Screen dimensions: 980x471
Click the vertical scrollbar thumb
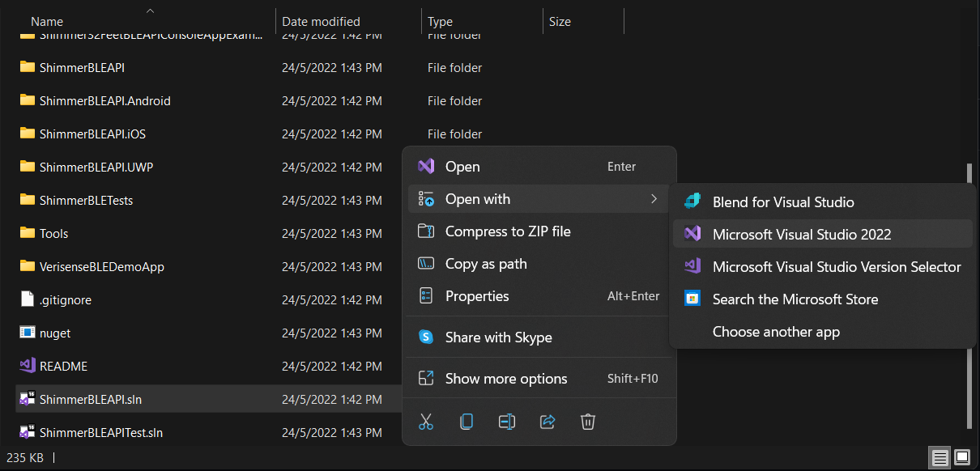(x=968, y=295)
